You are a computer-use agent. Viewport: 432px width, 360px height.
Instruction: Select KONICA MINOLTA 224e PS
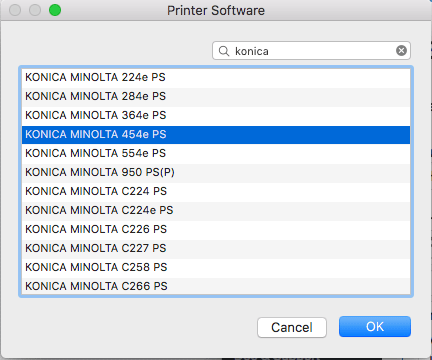coord(216,77)
